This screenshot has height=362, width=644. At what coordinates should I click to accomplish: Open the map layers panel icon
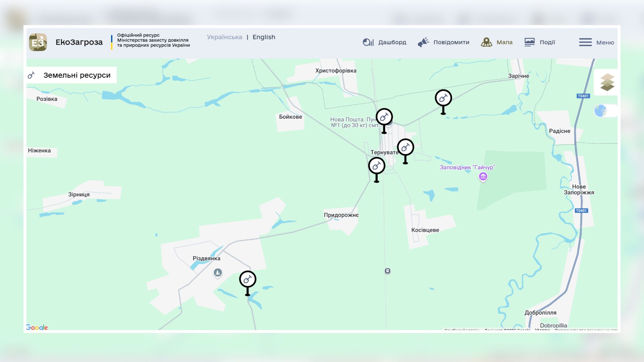tap(607, 82)
